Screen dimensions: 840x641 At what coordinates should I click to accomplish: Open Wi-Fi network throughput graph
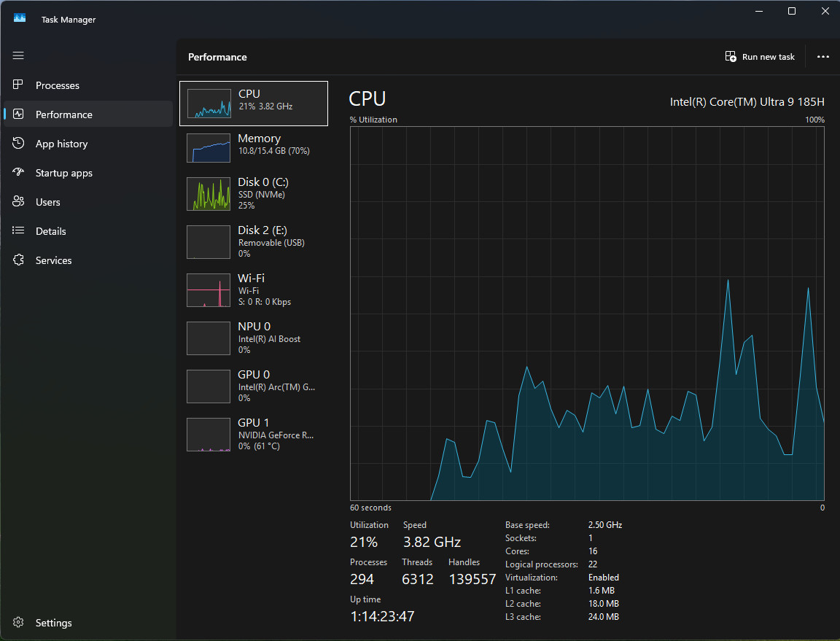pyautogui.click(x=254, y=290)
